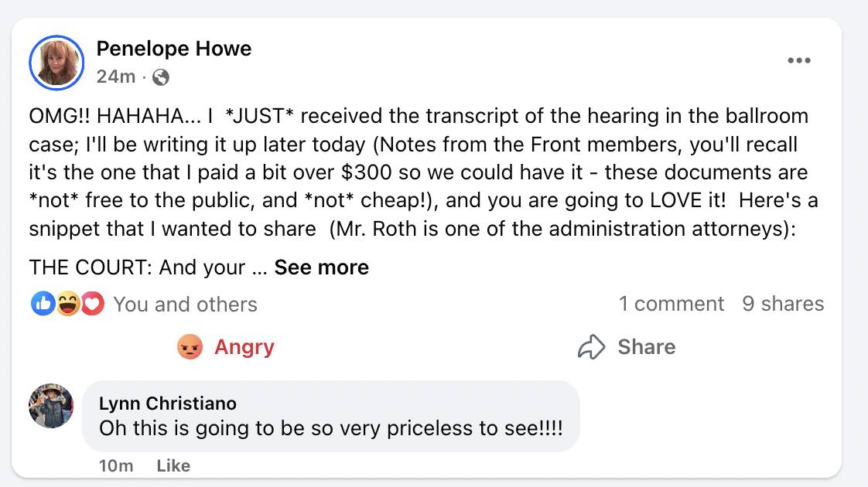Image resolution: width=868 pixels, height=487 pixels.
Task: Like Lynn Christiano's comment
Action: click(173, 465)
